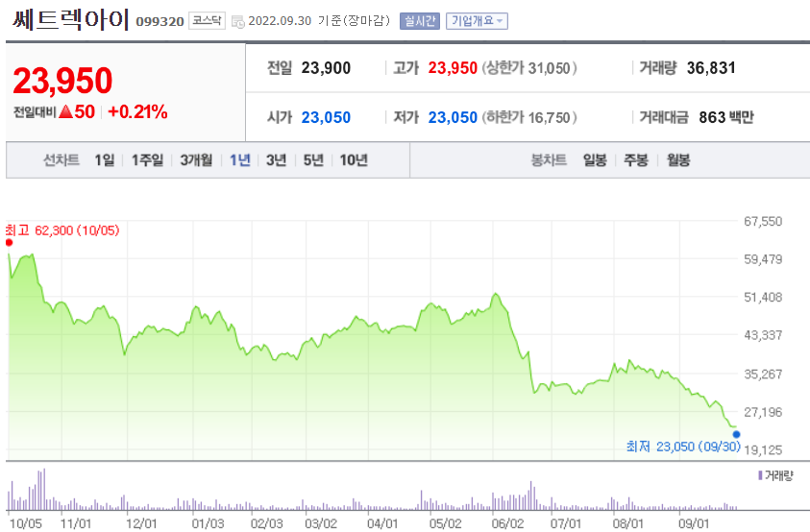
Task: Click the 거래량 volume legend marker
Action: point(760,475)
